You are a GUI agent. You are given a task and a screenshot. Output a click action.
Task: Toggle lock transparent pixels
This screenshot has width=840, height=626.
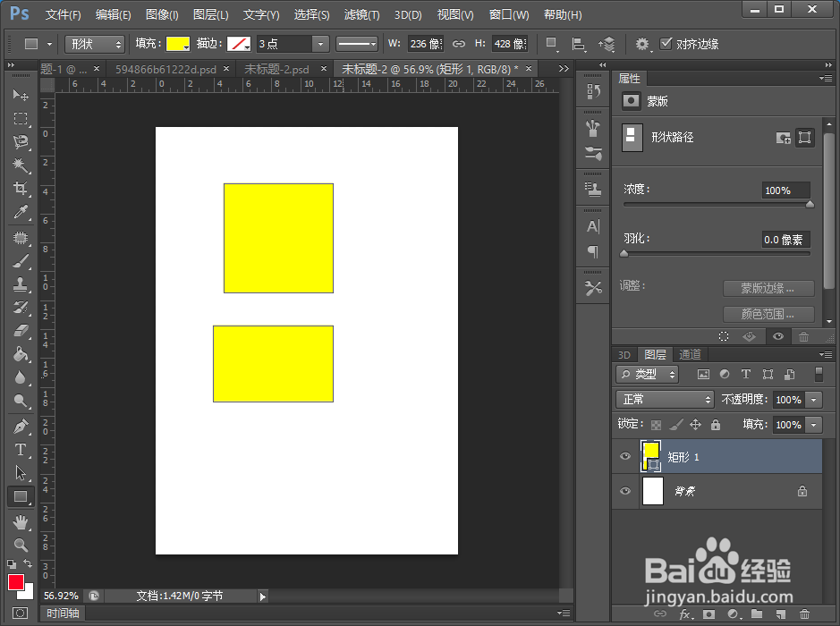click(657, 425)
